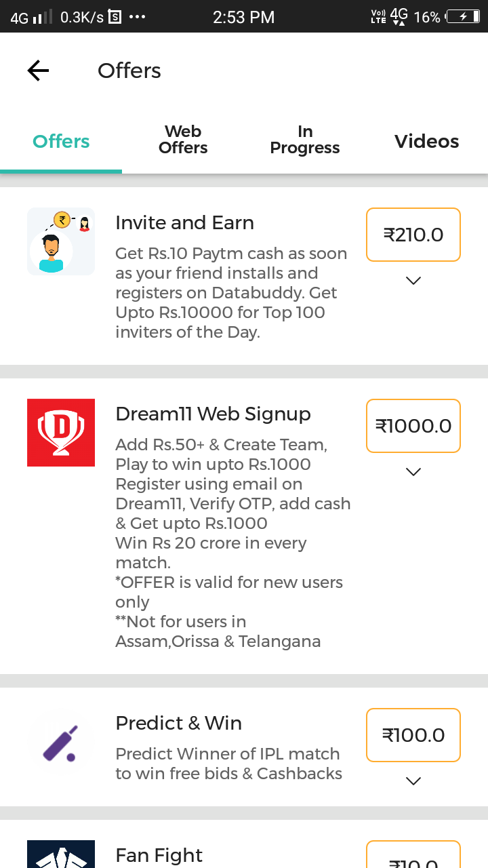Image resolution: width=488 pixels, height=868 pixels.
Task: Tap the Fan Fight logo icon
Action: (61, 854)
